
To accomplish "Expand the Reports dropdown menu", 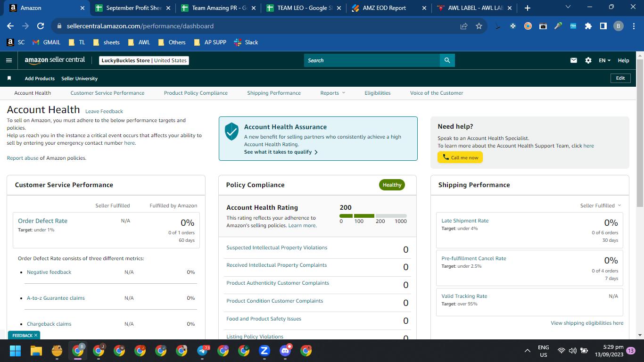I will click(x=333, y=93).
